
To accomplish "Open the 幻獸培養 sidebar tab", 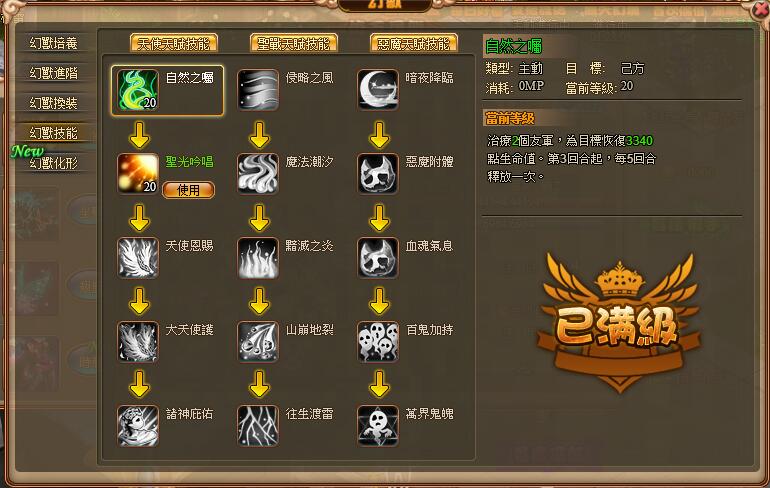I will tap(54, 43).
